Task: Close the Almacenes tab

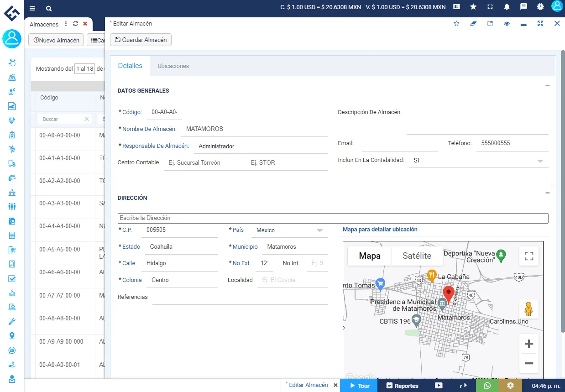Action: (x=85, y=24)
